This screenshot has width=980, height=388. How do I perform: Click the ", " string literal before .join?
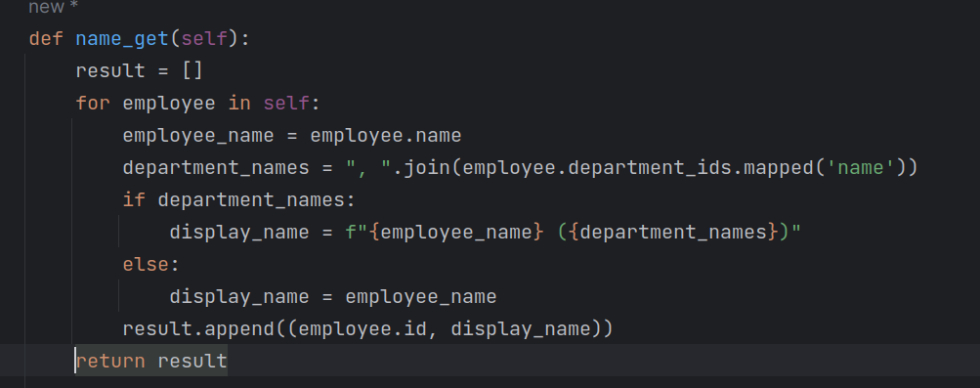point(368,168)
